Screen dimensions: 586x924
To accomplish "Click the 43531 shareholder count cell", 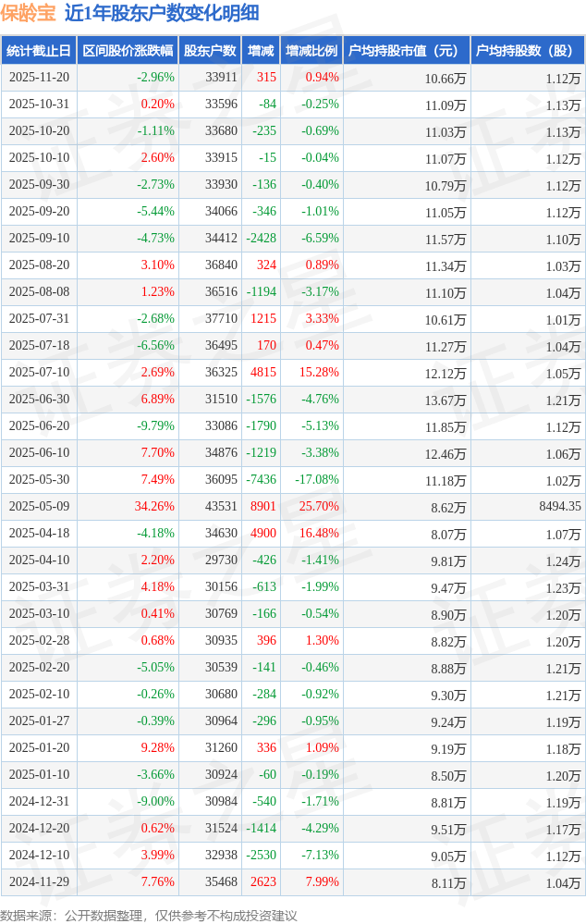I will pos(221,507).
